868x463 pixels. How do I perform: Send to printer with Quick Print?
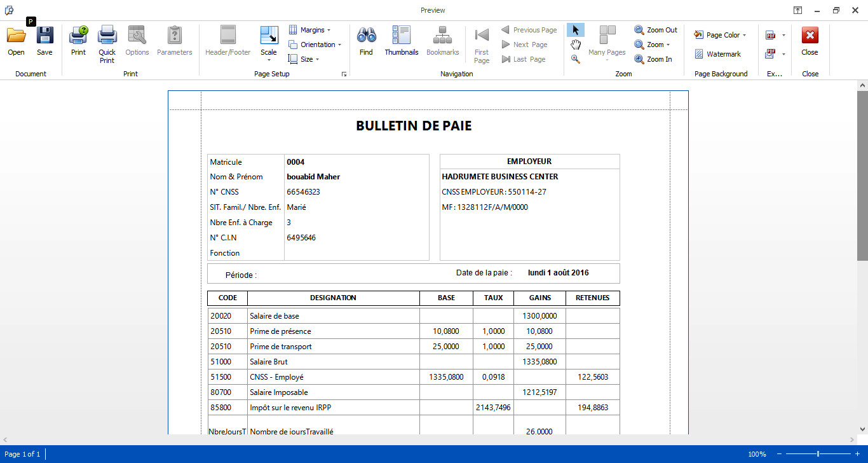107,45
